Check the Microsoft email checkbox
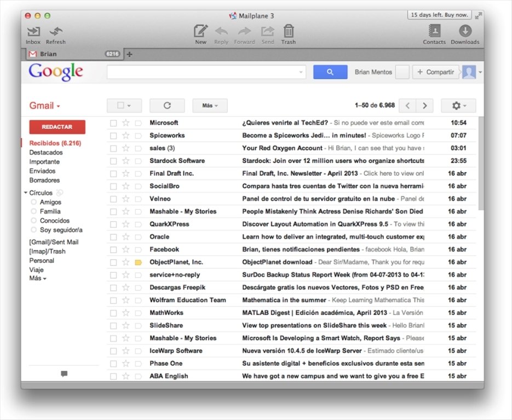The image size is (512, 420). click(113, 123)
